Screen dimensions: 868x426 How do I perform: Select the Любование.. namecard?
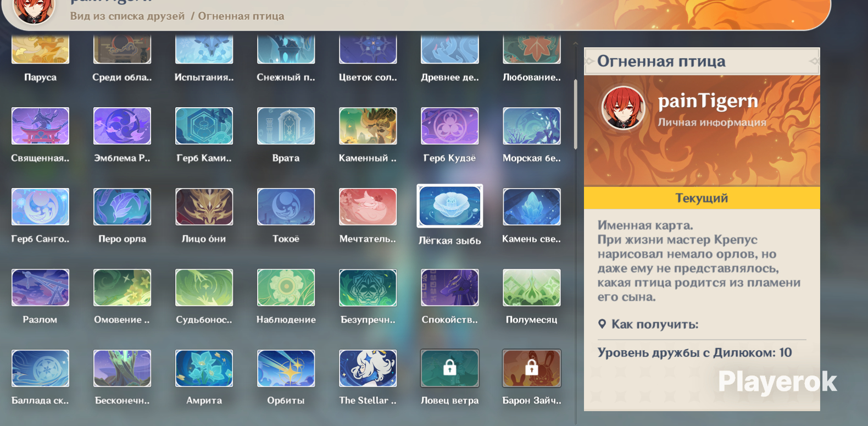[532, 49]
